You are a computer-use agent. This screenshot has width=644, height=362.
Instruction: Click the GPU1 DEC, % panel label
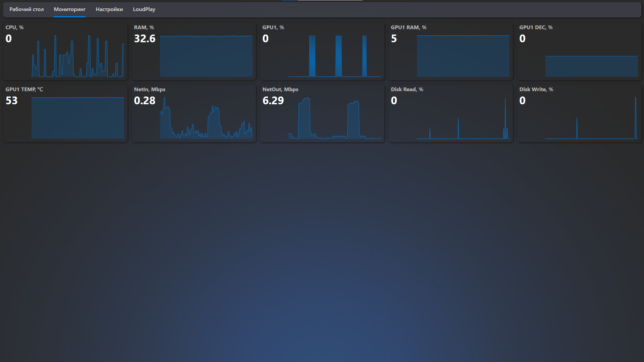coord(536,27)
